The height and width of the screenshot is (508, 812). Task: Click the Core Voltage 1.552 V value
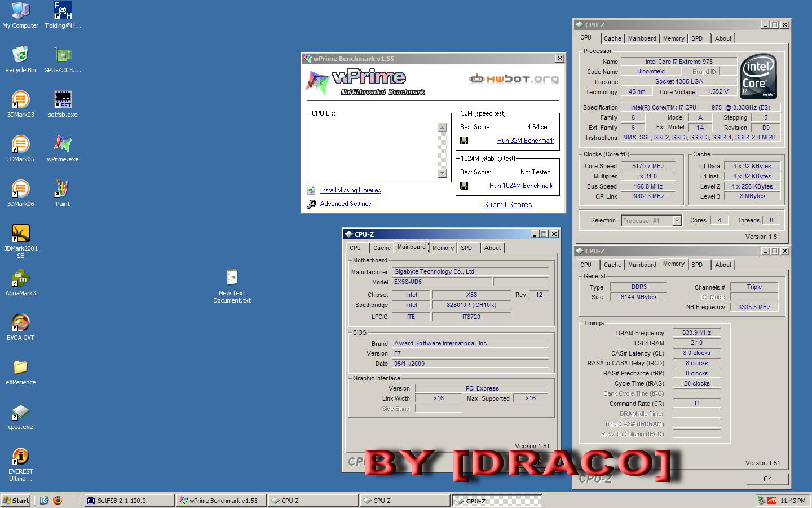point(718,91)
